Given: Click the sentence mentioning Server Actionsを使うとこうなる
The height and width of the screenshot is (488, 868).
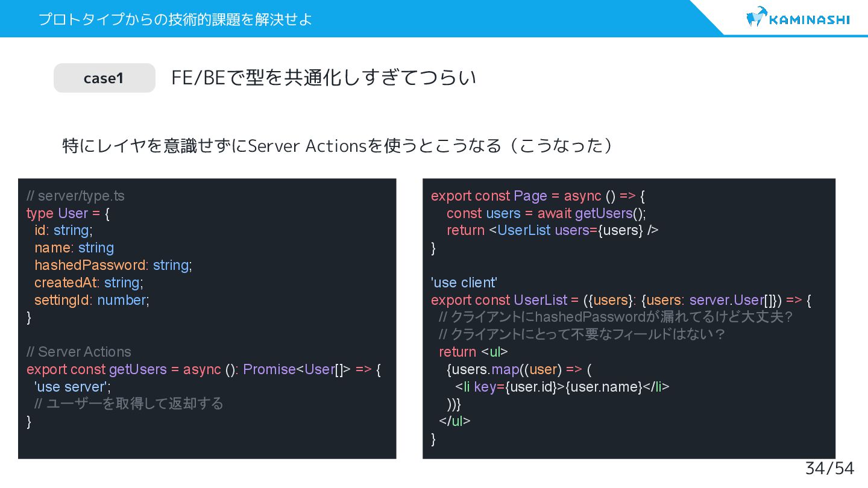Looking at the screenshot, I should click(x=338, y=146).
